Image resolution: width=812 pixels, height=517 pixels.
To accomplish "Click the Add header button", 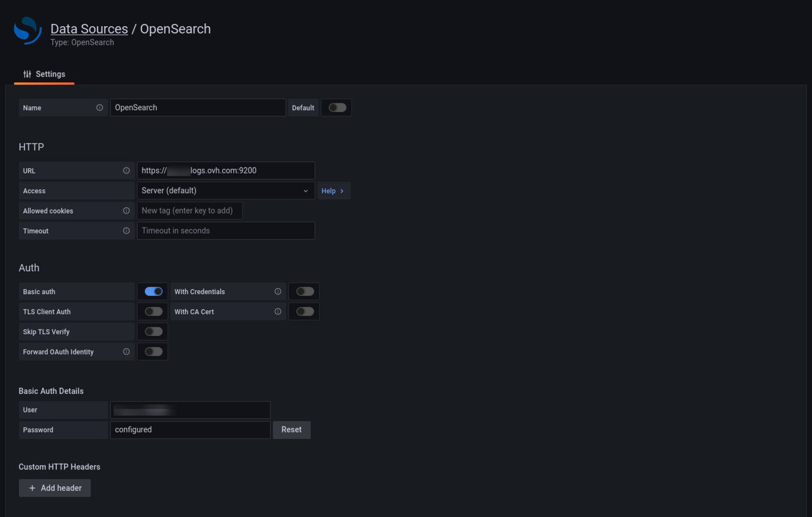I will [x=55, y=488].
